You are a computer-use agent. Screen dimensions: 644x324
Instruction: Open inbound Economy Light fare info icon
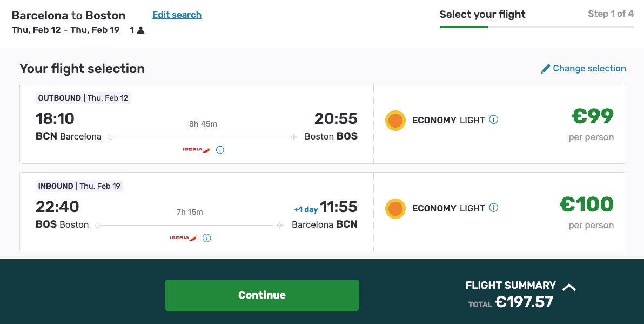pyautogui.click(x=493, y=208)
